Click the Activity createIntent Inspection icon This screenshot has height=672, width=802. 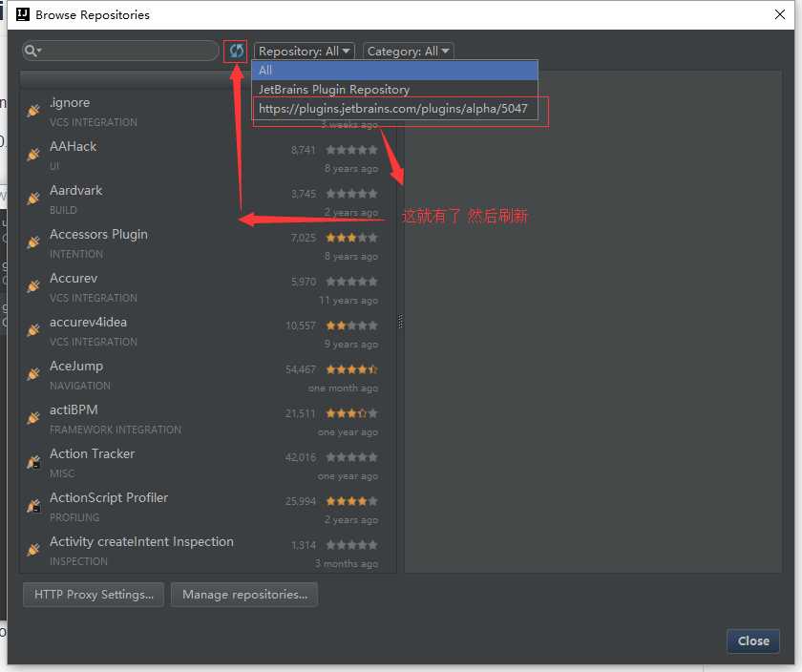pyautogui.click(x=33, y=550)
